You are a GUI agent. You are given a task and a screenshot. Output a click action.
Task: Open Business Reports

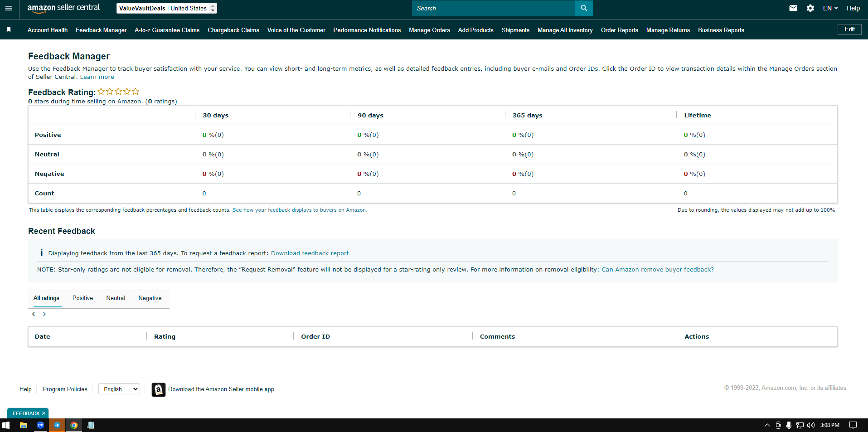(721, 30)
